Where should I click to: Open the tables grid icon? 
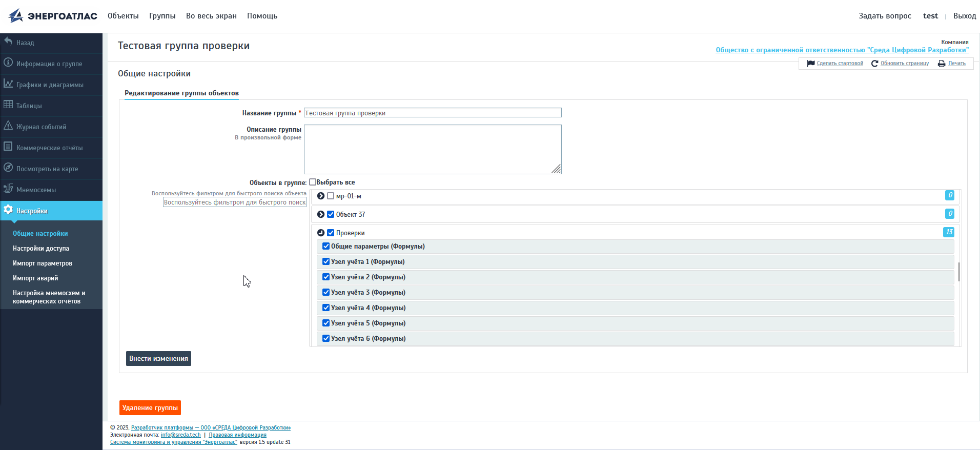pyautogui.click(x=8, y=105)
